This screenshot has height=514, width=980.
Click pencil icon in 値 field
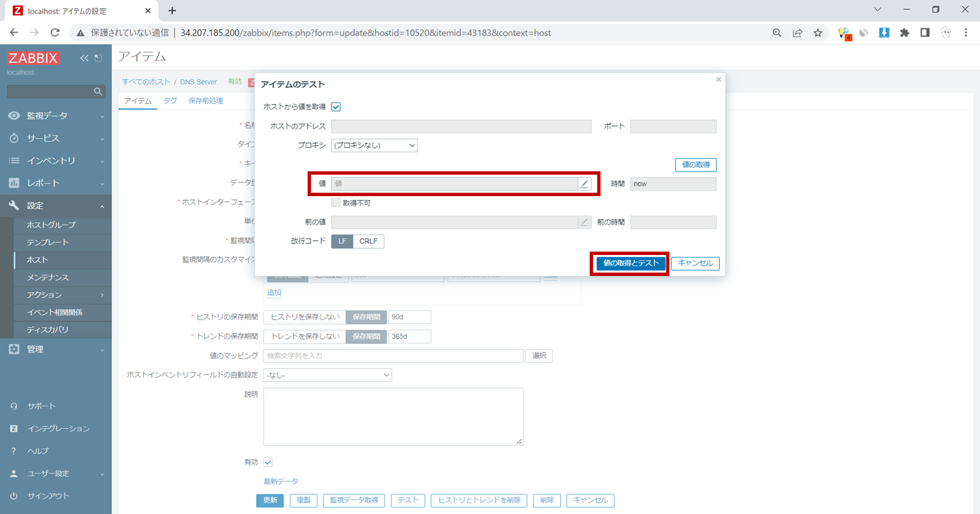584,184
